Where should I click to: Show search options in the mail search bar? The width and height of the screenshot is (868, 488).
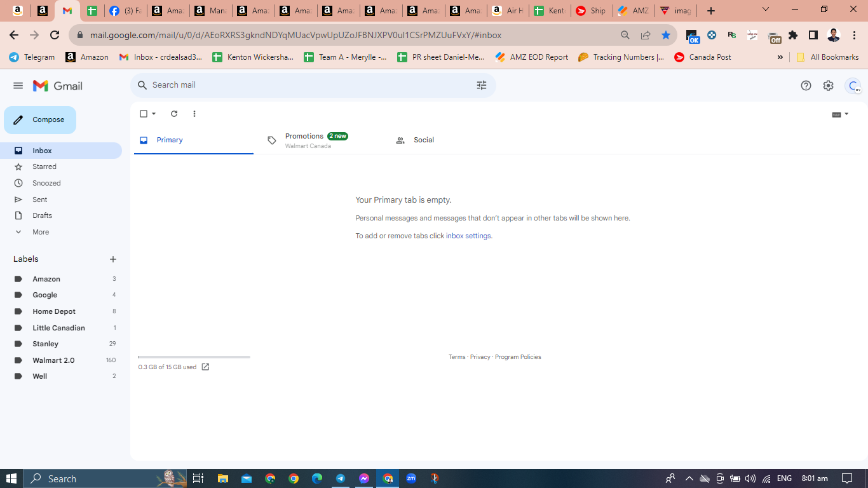(482, 85)
